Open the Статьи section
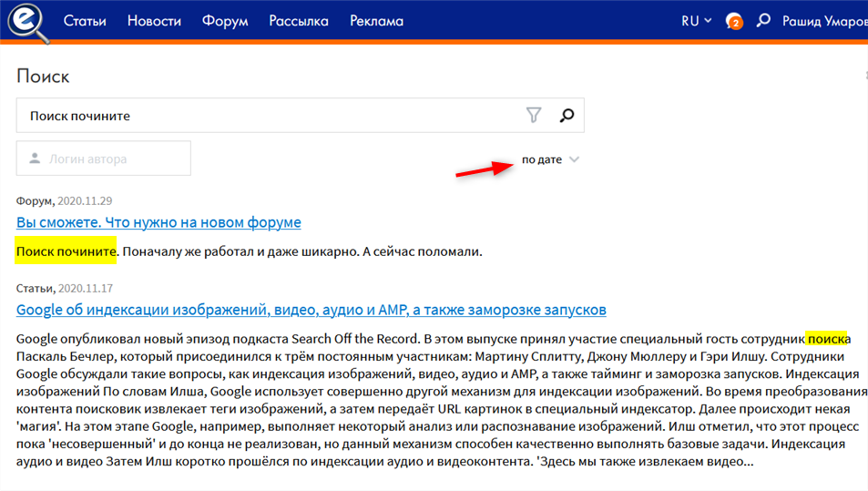The width and height of the screenshot is (868, 491). [85, 21]
